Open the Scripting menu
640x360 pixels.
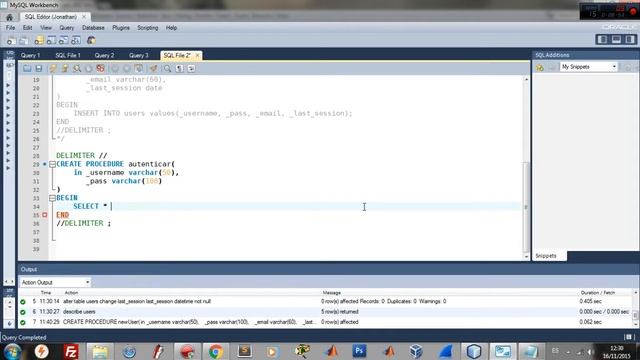tap(147, 28)
